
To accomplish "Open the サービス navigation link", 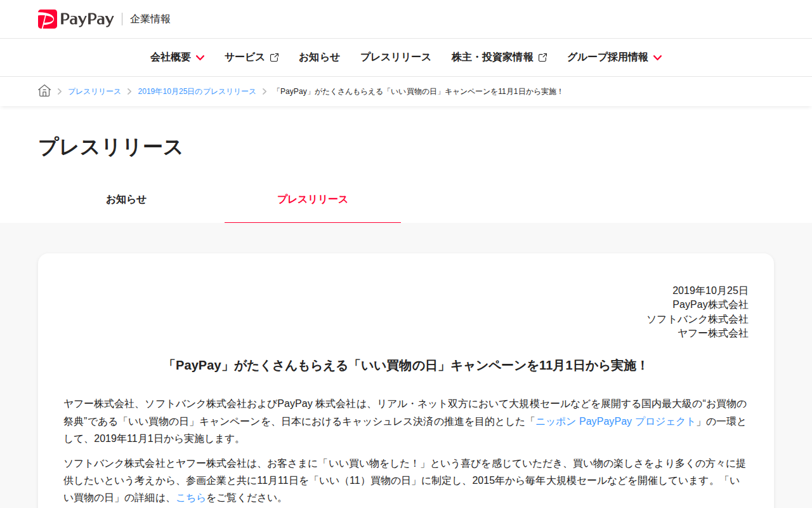I will [251, 57].
